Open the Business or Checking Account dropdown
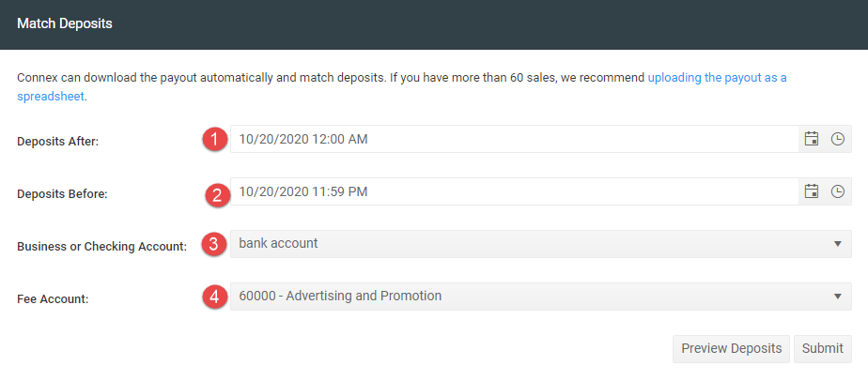 [541, 244]
